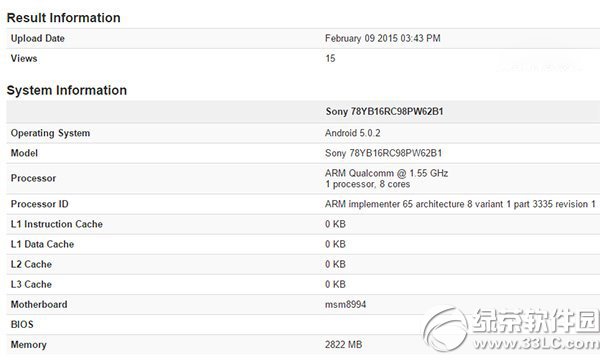Click the msm8994 motherboard value
Screen dimensions: 600x363
coord(346,304)
